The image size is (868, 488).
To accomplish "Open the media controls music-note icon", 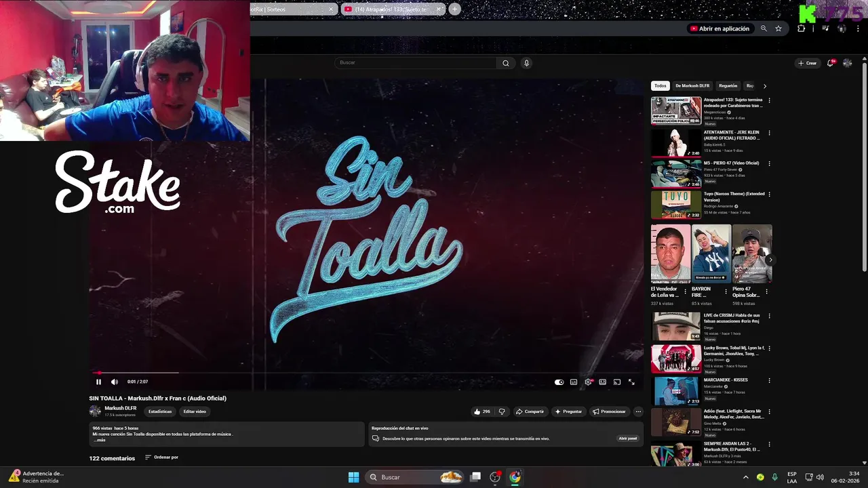I will pos(825,28).
